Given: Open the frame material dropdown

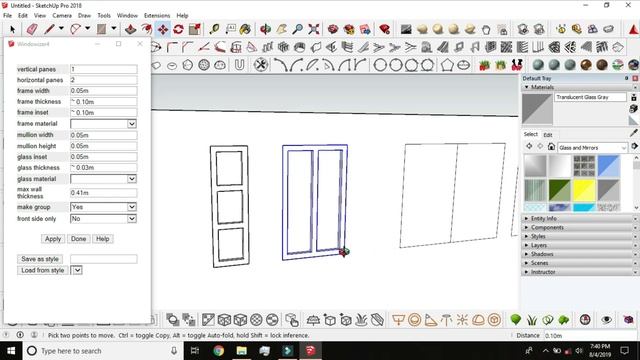Looking at the screenshot, I should click(x=131, y=124).
